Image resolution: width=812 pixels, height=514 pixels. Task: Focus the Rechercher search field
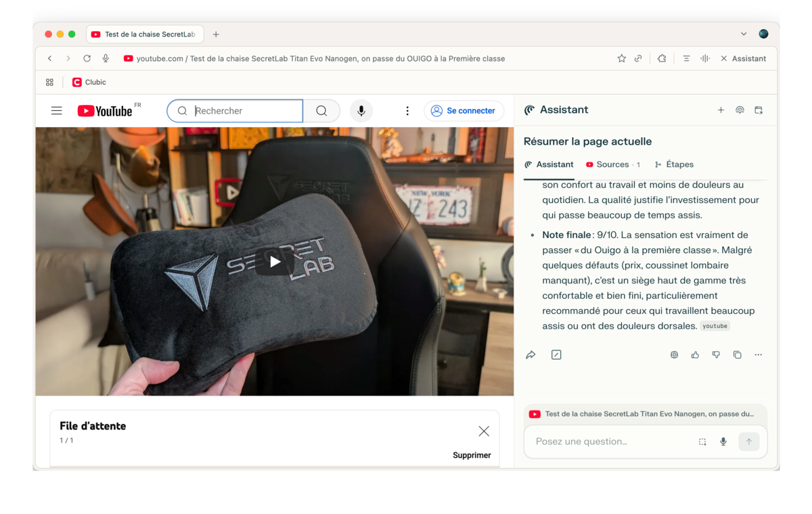(235, 111)
